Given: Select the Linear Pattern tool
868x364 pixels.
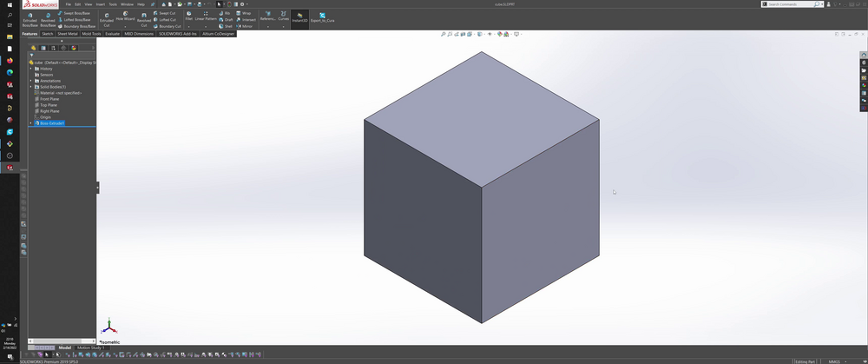Looking at the screenshot, I should pos(206,16).
